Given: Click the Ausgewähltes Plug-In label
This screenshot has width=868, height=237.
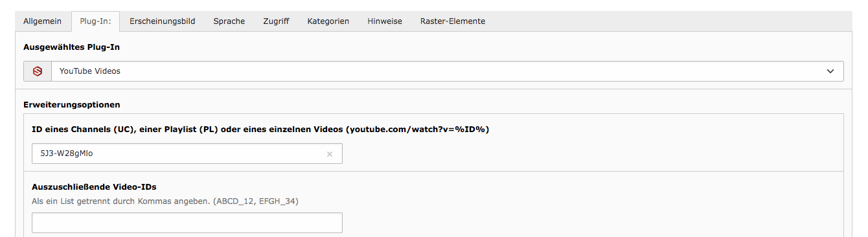Looking at the screenshot, I should coord(71,47).
